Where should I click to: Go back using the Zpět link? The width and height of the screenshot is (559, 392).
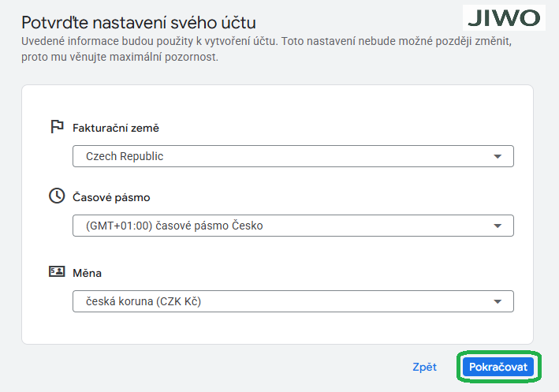point(424,367)
